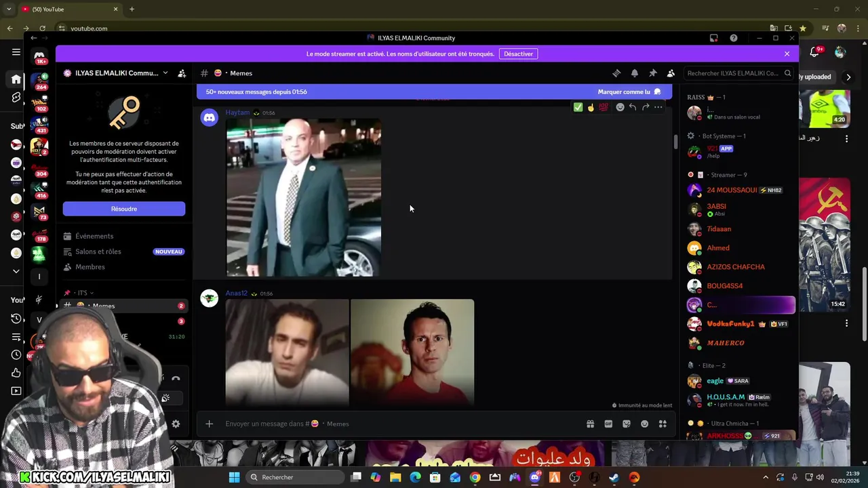The image size is (868, 488).
Task: Click Marquer comme lu
Action: coord(629,91)
